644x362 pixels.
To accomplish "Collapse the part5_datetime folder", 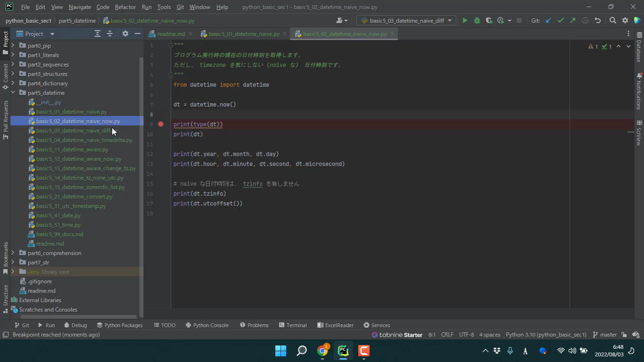I will point(13,93).
